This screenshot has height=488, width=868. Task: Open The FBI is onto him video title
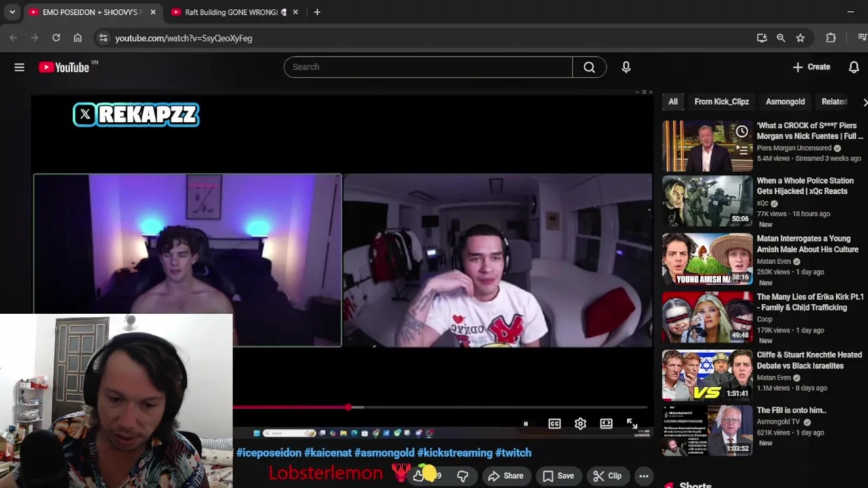(791, 410)
